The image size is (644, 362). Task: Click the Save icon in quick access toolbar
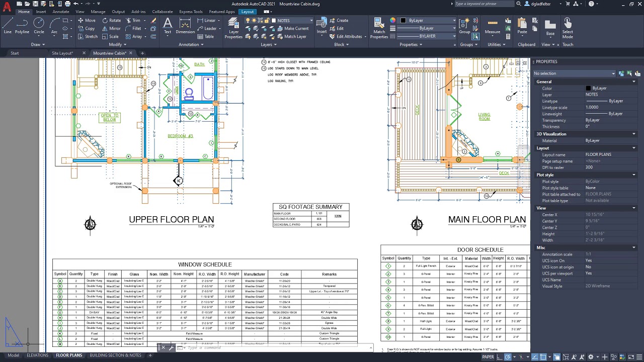pos(35,4)
